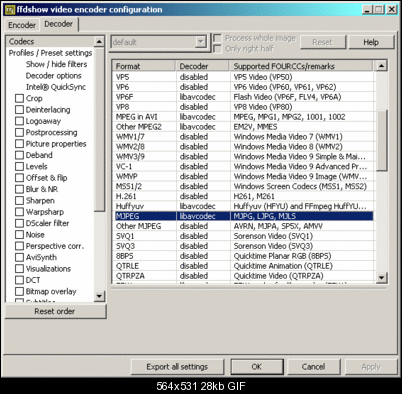Click the codec table scrollbar thumb
This screenshot has height=394, width=402.
(x=381, y=140)
